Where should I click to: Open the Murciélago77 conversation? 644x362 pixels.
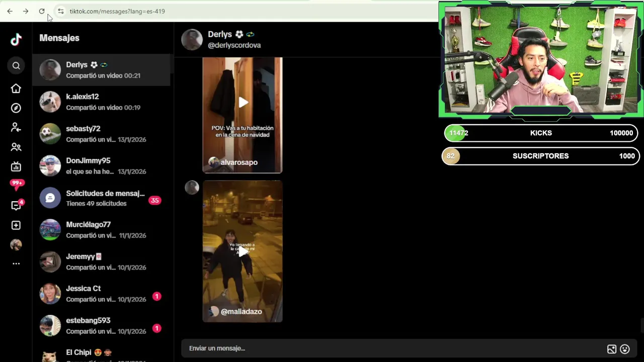coord(103,230)
